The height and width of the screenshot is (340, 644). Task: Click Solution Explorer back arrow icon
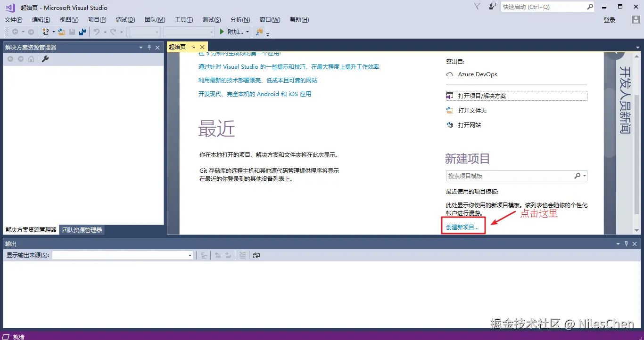[x=10, y=59]
